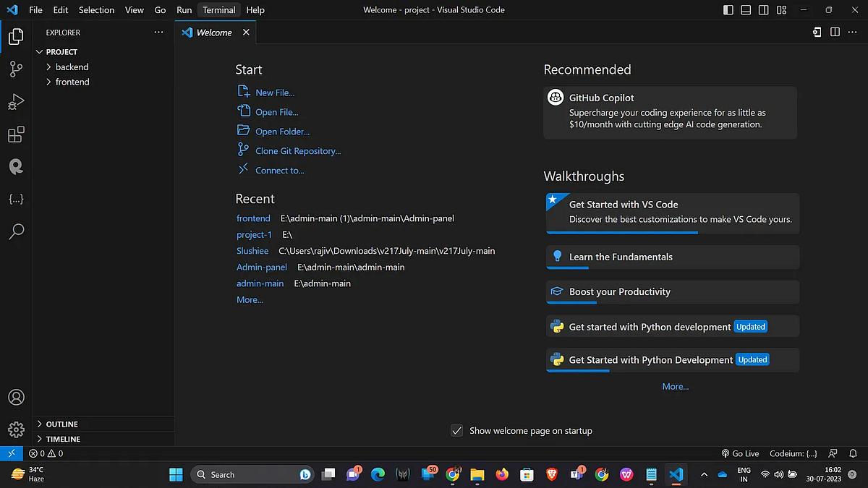868x488 pixels.
Task: Open the Go menu
Action: coord(160,10)
